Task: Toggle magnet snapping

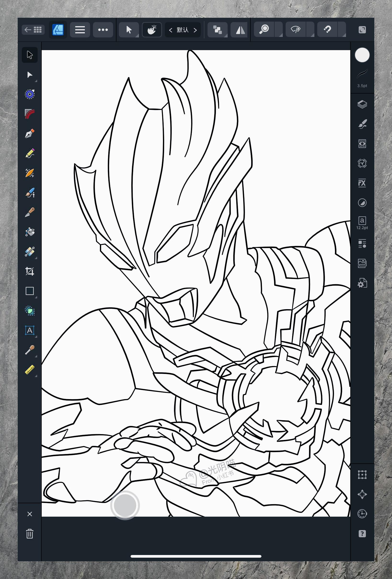Action: [327, 30]
